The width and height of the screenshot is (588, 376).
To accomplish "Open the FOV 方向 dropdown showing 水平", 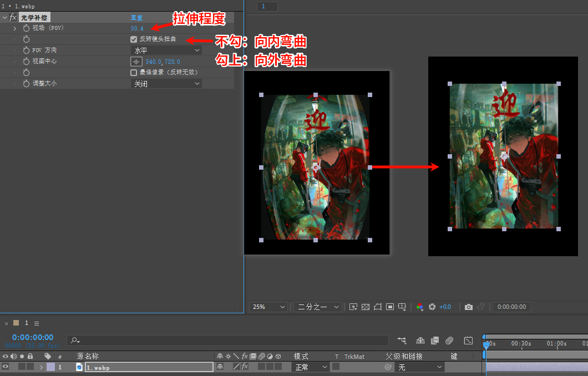I will [x=166, y=50].
